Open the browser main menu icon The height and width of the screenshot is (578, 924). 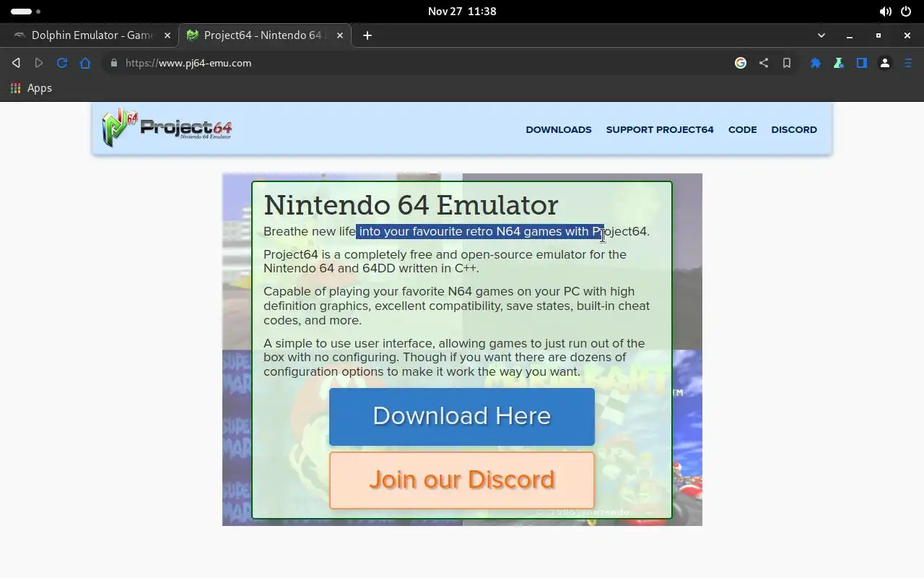[x=908, y=63]
